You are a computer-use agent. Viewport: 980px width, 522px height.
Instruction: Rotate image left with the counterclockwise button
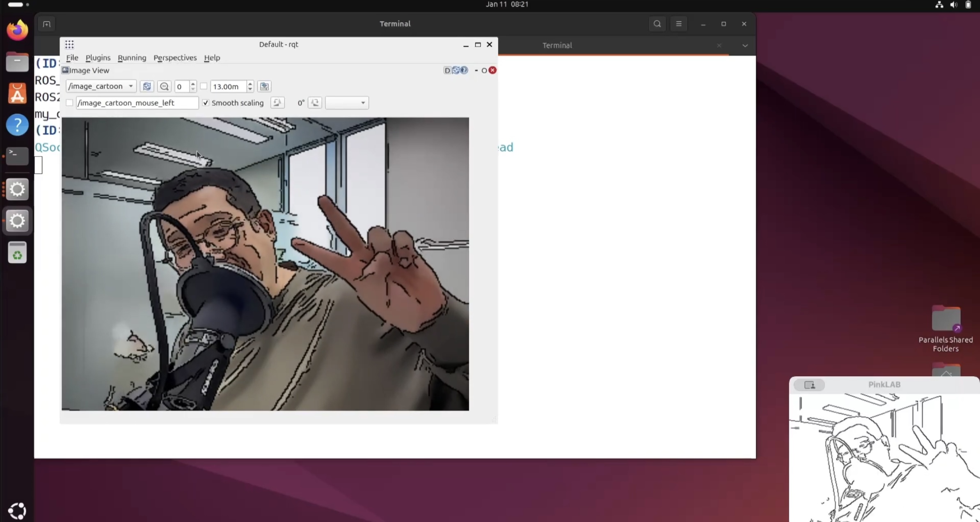coord(277,103)
